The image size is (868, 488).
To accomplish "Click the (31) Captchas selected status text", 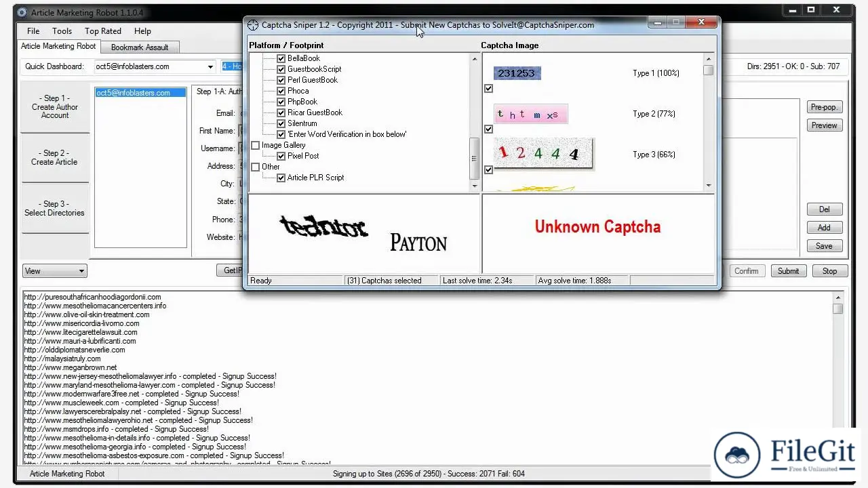I will pos(384,281).
